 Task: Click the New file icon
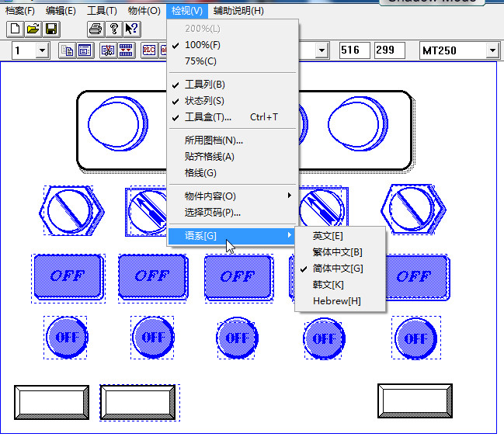pyautogui.click(x=16, y=29)
